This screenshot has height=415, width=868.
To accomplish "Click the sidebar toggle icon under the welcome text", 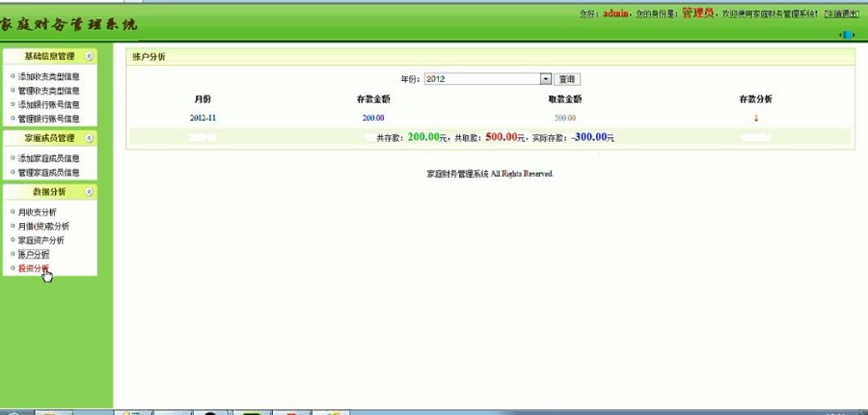I will (x=847, y=35).
